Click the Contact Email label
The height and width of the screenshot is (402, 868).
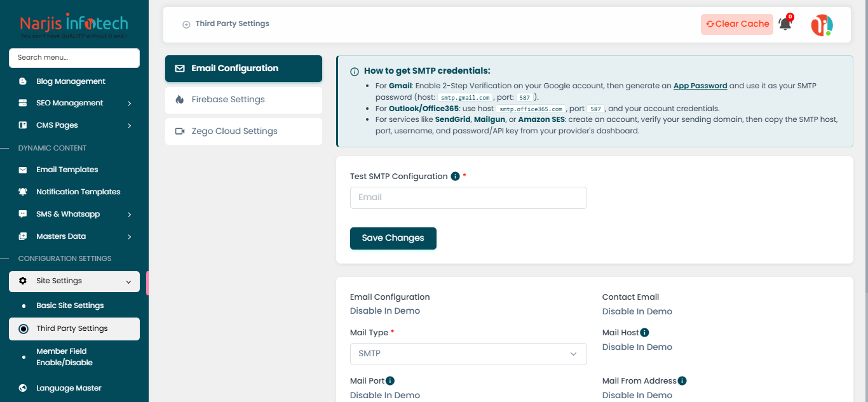(630, 297)
